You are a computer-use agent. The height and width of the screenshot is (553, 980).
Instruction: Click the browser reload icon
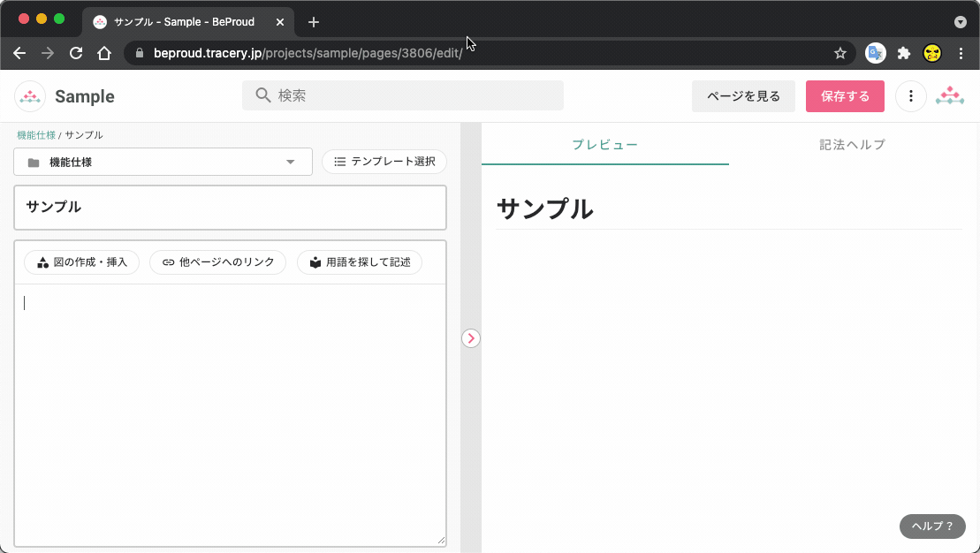click(x=75, y=53)
